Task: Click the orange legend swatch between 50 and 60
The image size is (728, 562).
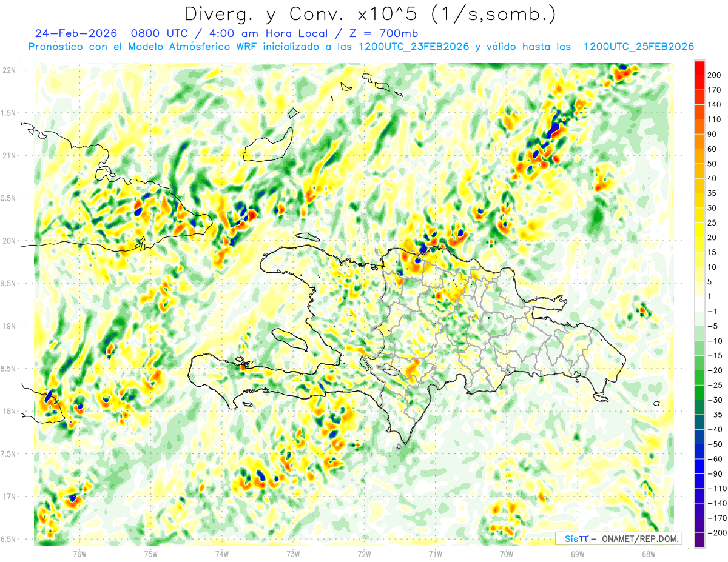Action: pos(699,156)
